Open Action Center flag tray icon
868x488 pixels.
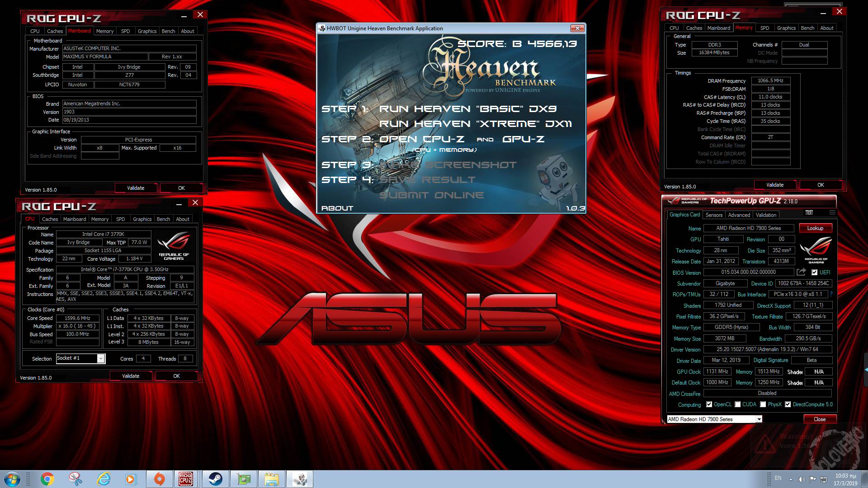pos(813,479)
